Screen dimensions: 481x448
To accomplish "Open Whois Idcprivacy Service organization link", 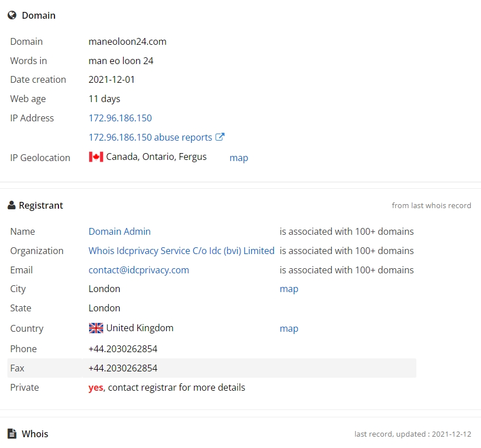I will tap(182, 251).
